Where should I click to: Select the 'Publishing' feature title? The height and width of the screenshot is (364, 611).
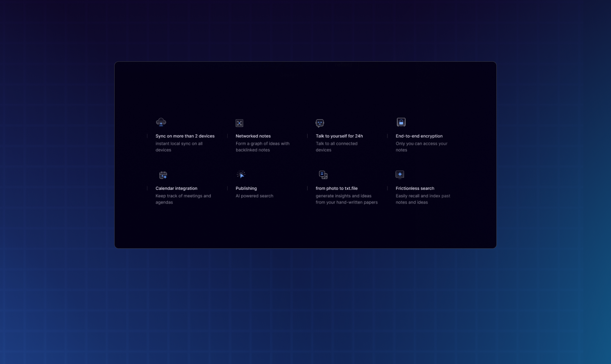[246, 188]
